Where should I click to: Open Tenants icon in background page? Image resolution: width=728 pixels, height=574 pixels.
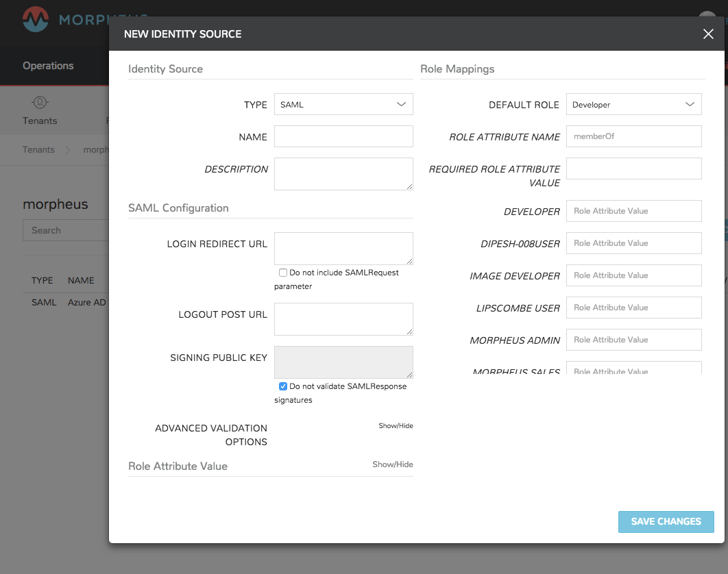[x=40, y=102]
